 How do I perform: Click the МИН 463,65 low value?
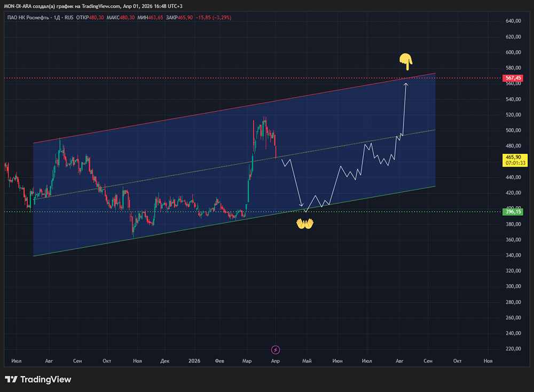(150, 18)
